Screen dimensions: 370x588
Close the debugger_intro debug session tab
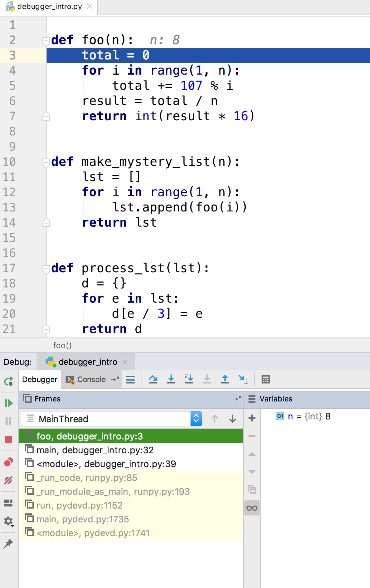point(125,362)
